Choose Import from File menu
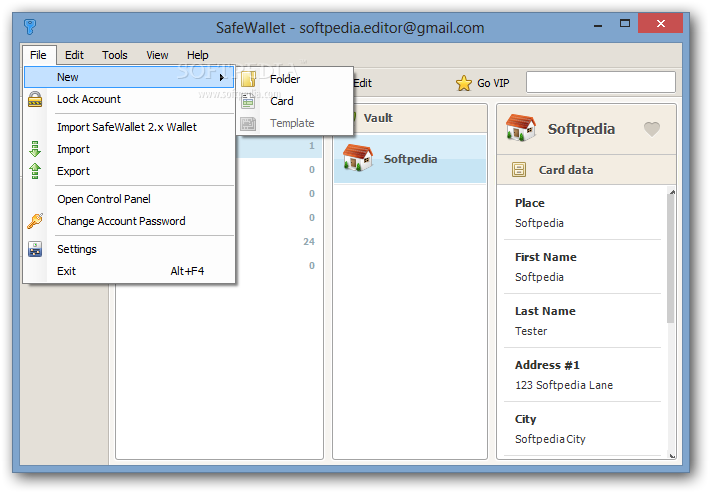710x493 pixels. coord(129,149)
